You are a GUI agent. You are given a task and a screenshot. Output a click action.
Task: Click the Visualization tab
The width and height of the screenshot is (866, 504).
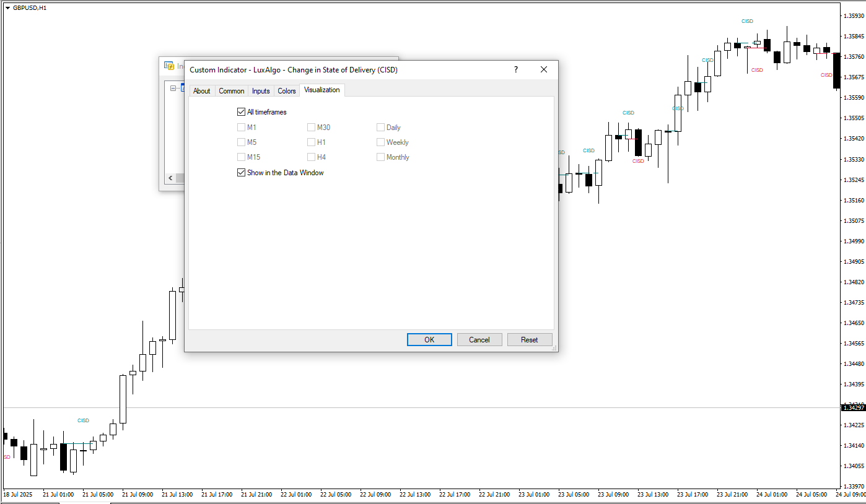point(322,90)
